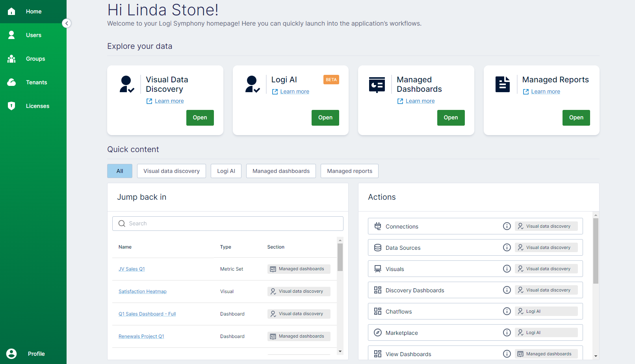Open Q1 Sales Dashboard - Full link
This screenshot has height=364, width=635.
(147, 314)
